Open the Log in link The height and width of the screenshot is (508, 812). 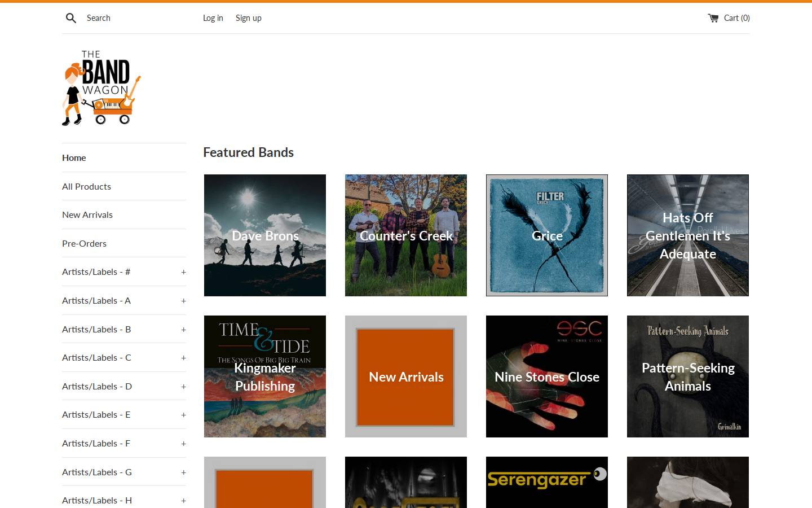(x=213, y=18)
